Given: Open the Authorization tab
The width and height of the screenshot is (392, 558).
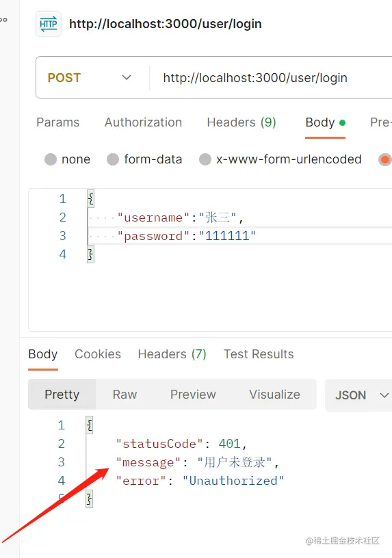Looking at the screenshot, I should pos(143,122).
